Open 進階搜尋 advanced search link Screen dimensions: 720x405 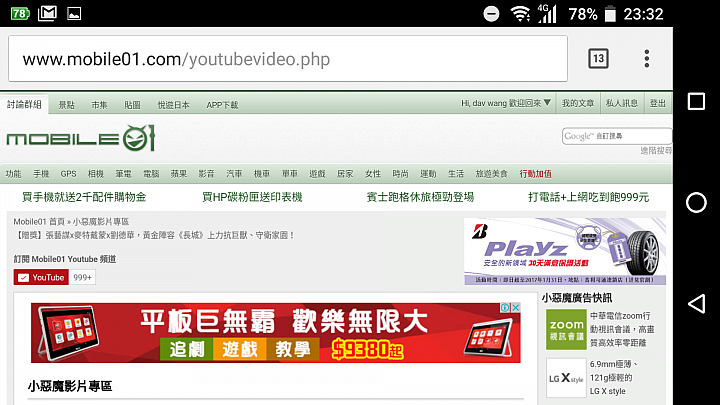[x=656, y=151]
